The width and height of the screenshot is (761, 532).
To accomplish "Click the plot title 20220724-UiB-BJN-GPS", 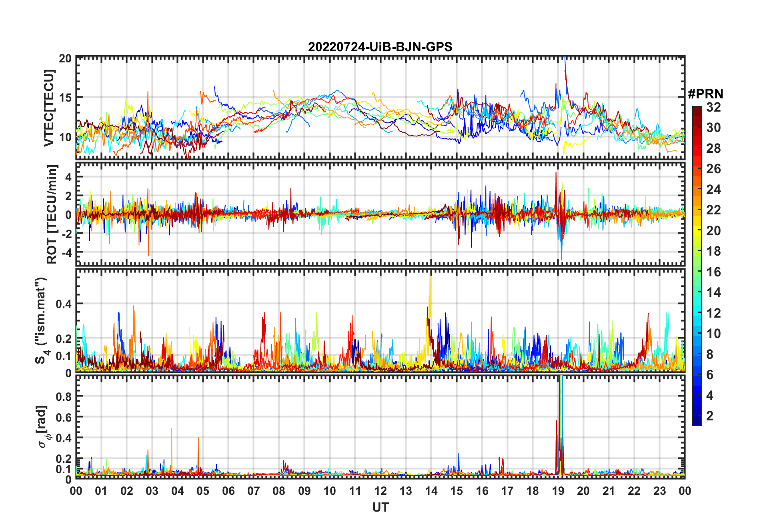I will point(380,47).
